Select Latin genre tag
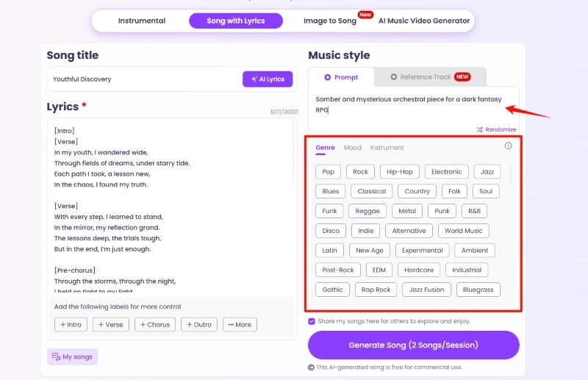 [329, 250]
